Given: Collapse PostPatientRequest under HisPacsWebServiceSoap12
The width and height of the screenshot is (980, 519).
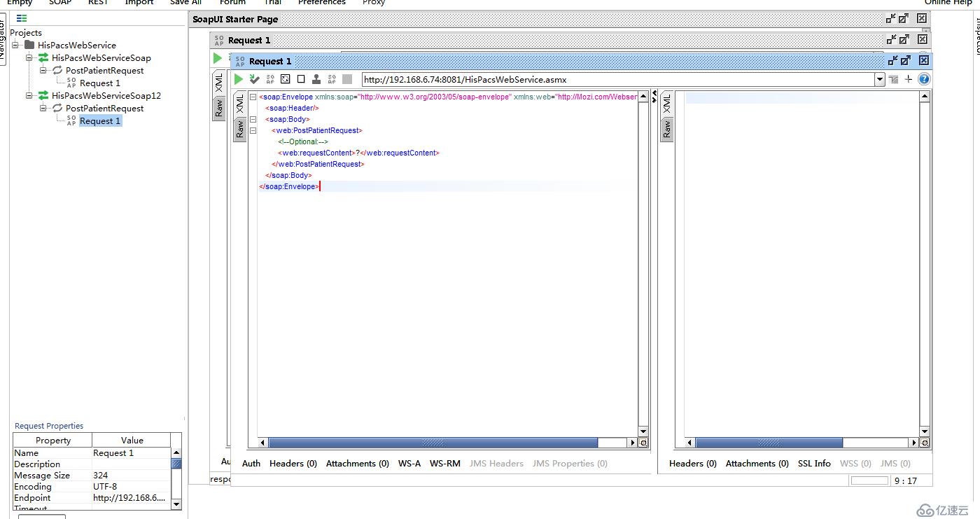Looking at the screenshot, I should [43, 108].
